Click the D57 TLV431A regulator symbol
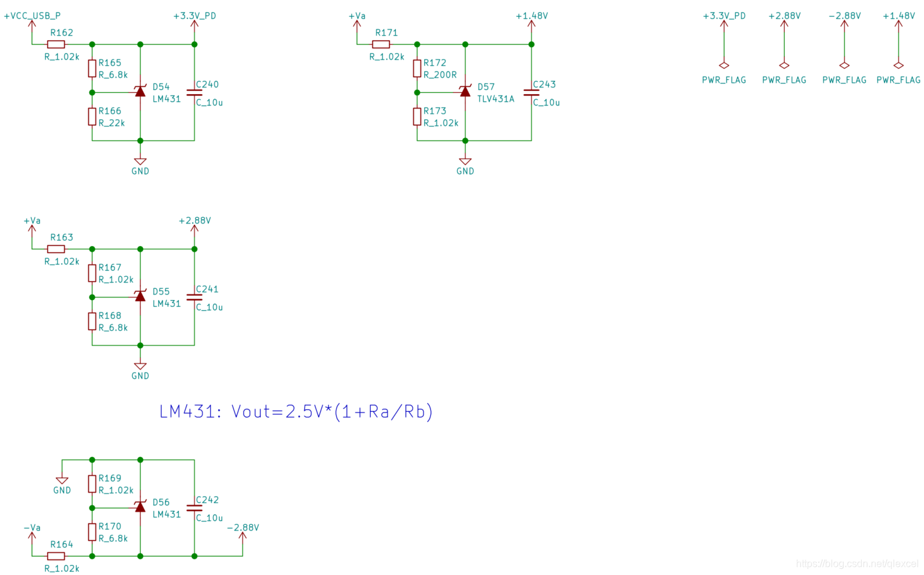Viewport: 924px width, 575px height. click(x=465, y=92)
